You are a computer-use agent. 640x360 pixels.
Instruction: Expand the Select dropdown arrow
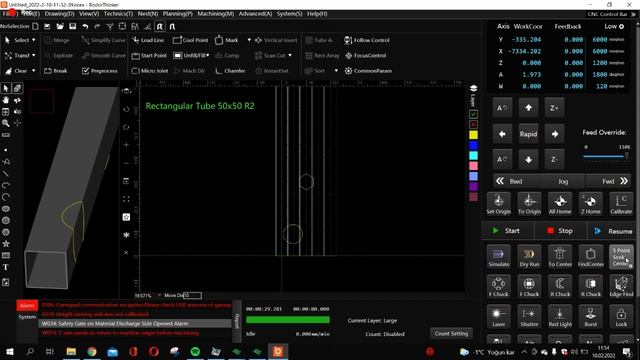pyautogui.click(x=33, y=40)
